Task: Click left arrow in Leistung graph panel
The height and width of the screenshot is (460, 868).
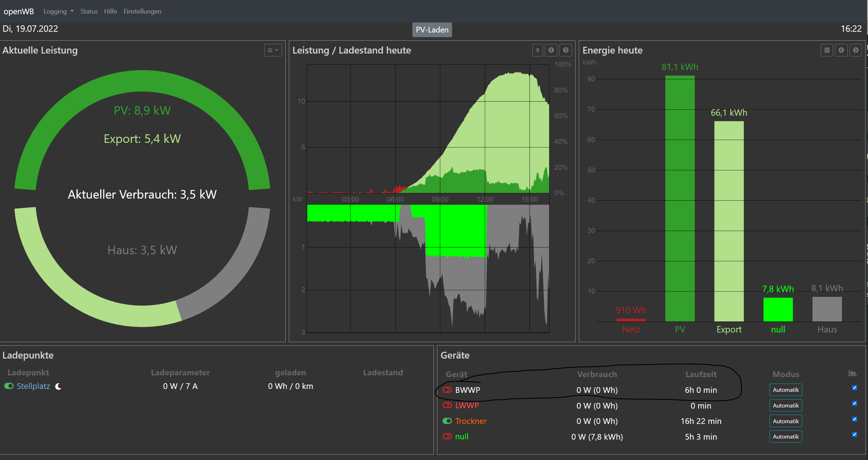Action: 551,50
